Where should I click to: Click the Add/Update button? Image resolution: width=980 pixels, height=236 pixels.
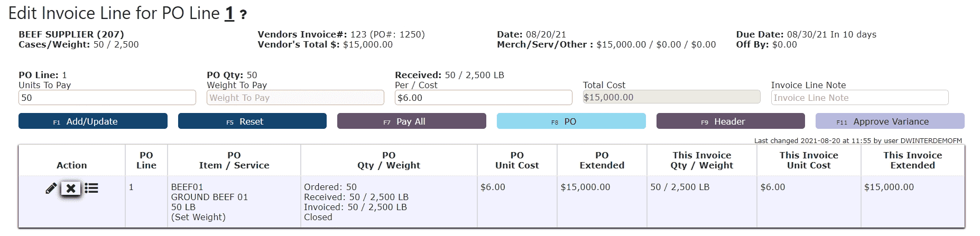tap(93, 121)
